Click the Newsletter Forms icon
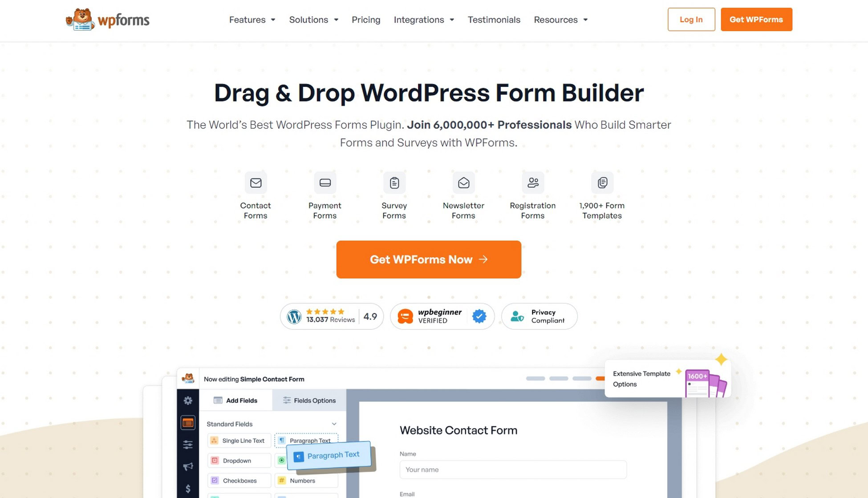This screenshot has height=498, width=868. pos(463,182)
